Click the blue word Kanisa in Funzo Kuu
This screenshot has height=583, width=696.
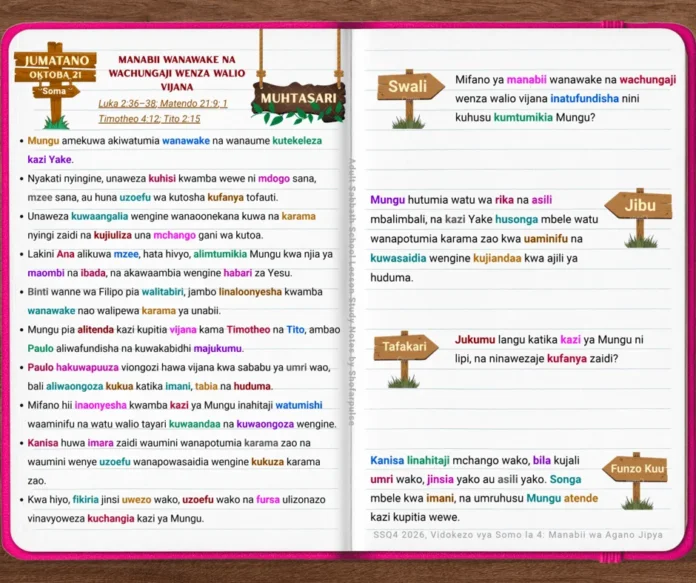tap(387, 460)
